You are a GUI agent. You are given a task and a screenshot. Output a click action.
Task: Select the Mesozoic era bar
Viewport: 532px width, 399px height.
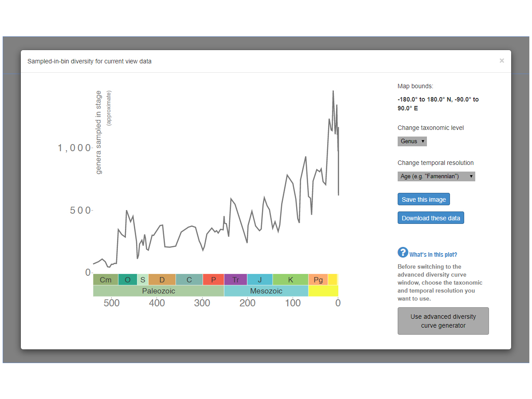coord(266,291)
